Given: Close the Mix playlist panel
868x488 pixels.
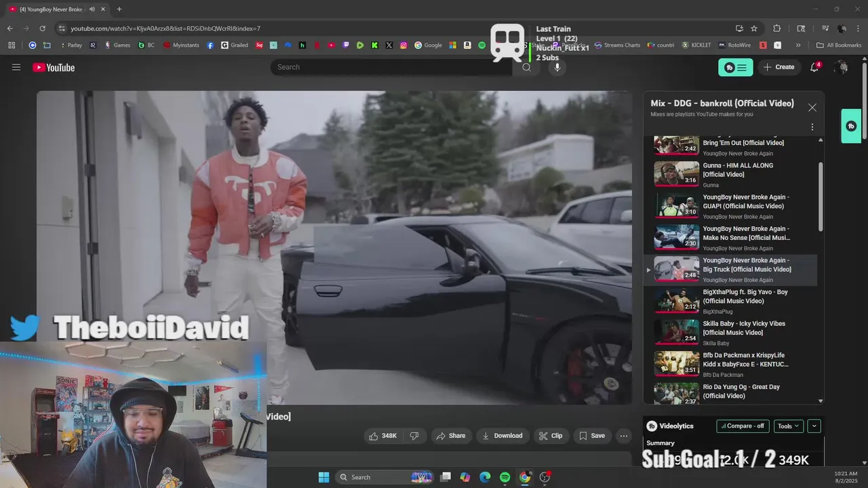Looking at the screenshot, I should [x=812, y=107].
